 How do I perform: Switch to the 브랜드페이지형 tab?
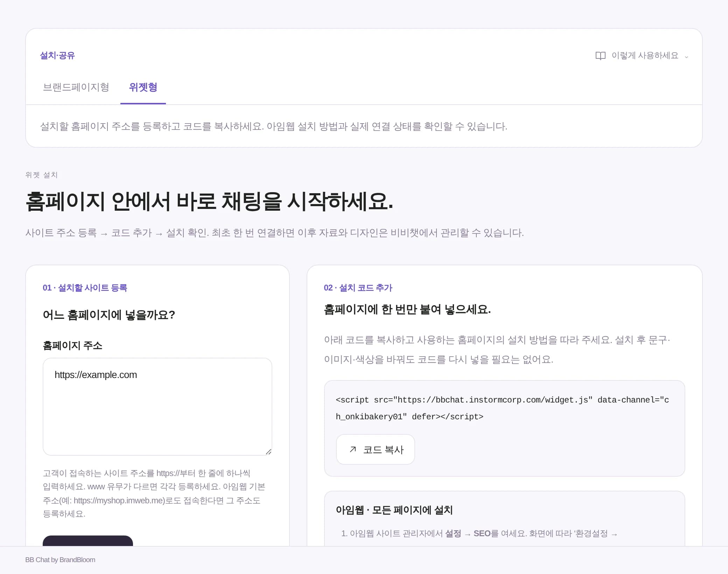tap(76, 87)
